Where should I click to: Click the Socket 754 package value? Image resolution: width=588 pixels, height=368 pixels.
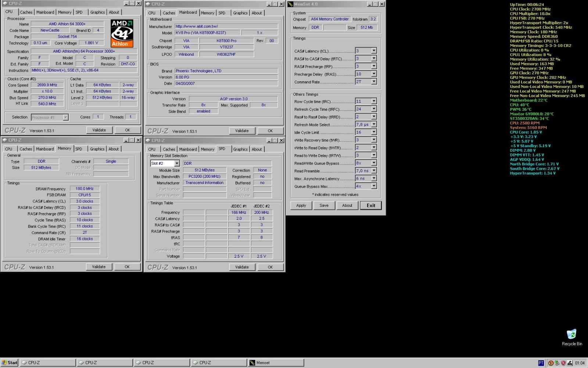pyautogui.click(x=67, y=37)
